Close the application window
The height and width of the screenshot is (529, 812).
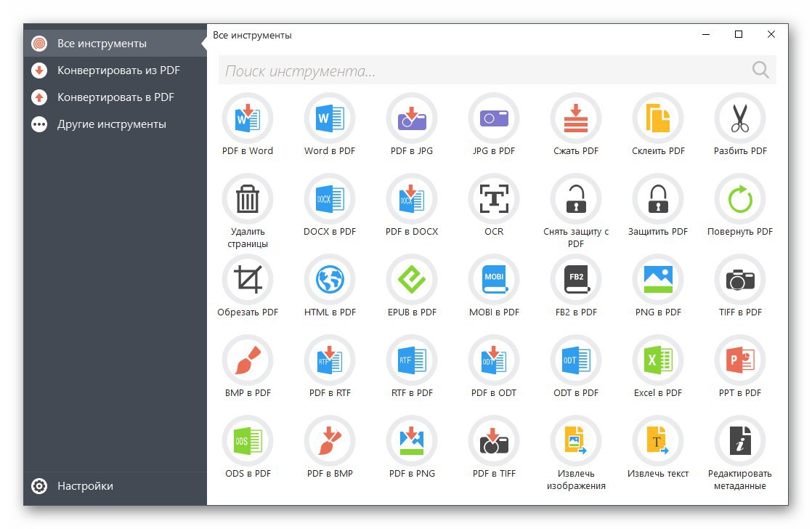(771, 34)
